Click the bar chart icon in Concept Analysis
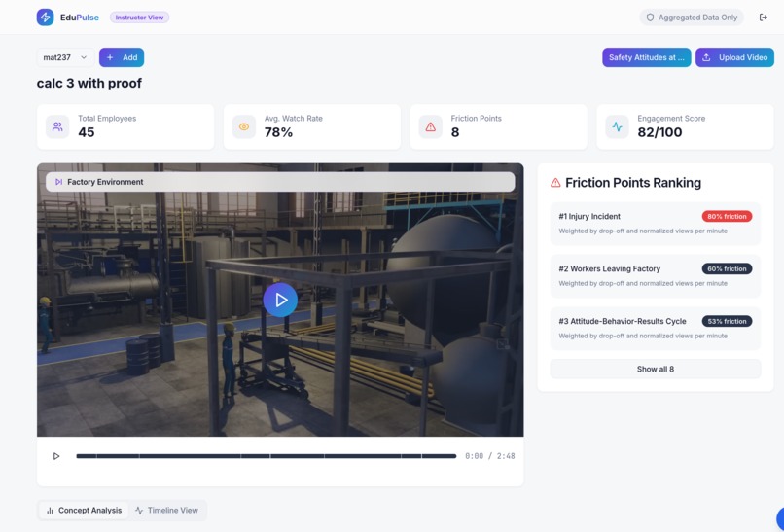 50,511
